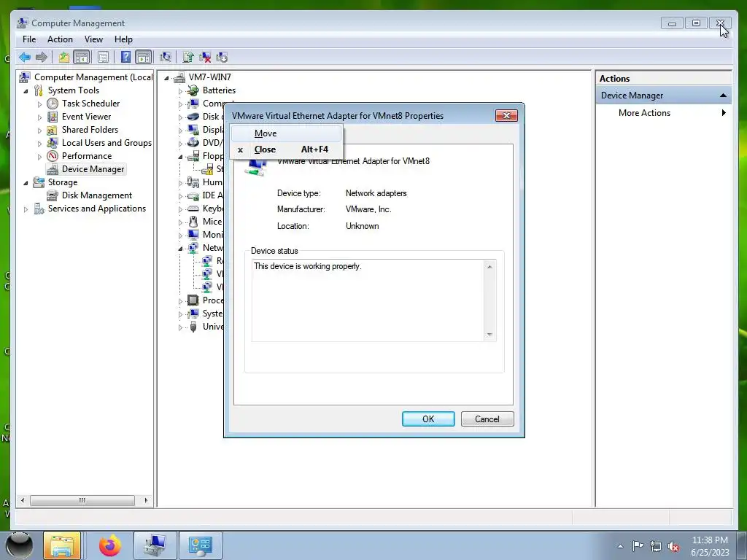Expand the Event Viewer node
This screenshot has height=560, width=747.
[x=39, y=117]
